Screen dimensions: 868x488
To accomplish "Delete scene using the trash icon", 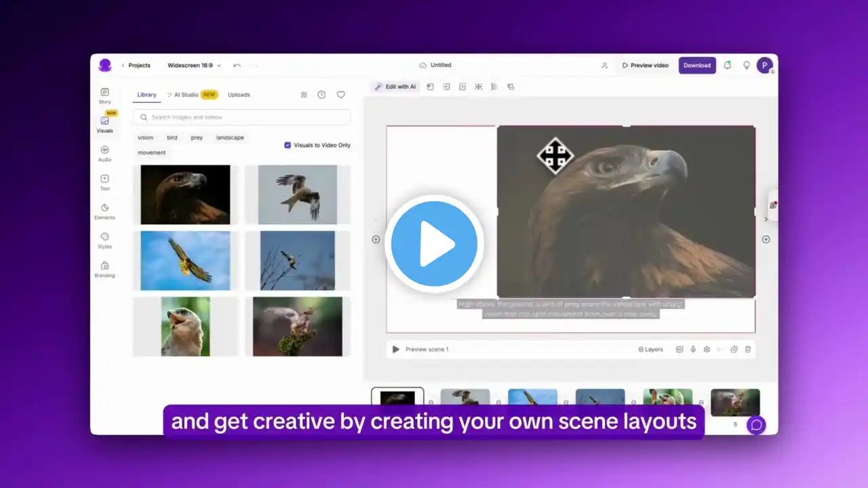I will (748, 350).
